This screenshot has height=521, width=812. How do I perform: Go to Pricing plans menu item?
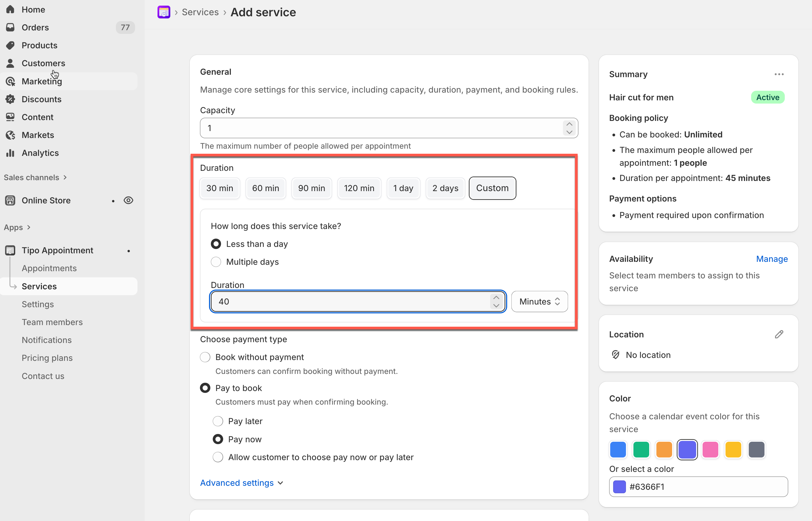pyautogui.click(x=47, y=358)
